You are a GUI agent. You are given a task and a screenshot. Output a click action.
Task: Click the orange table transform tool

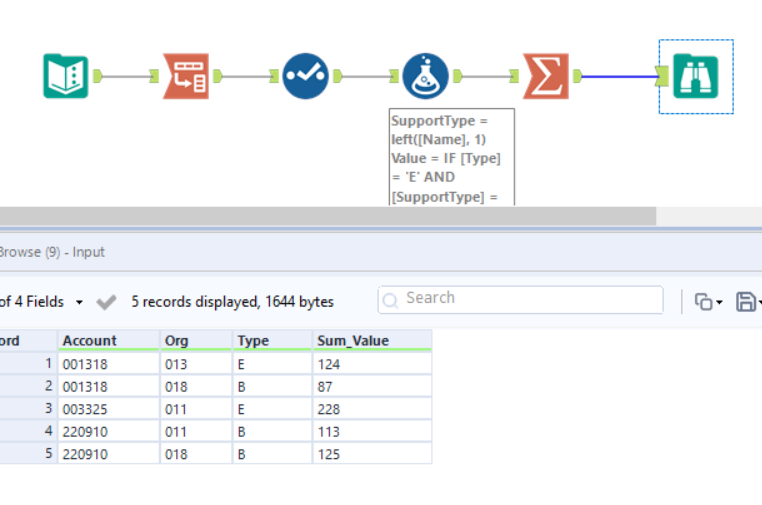185,76
